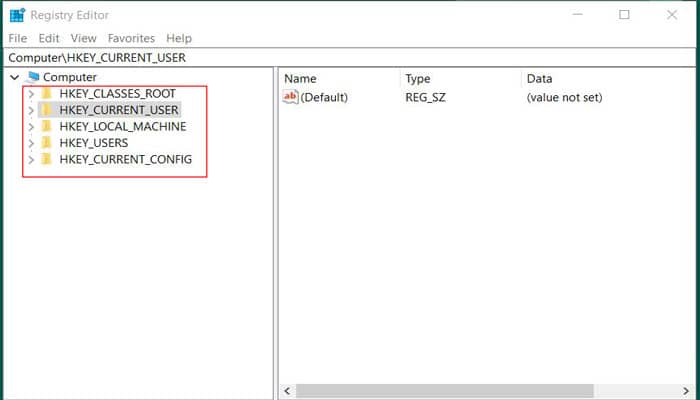700x400 pixels.
Task: Click the Computer icon in tree
Action: coord(33,77)
